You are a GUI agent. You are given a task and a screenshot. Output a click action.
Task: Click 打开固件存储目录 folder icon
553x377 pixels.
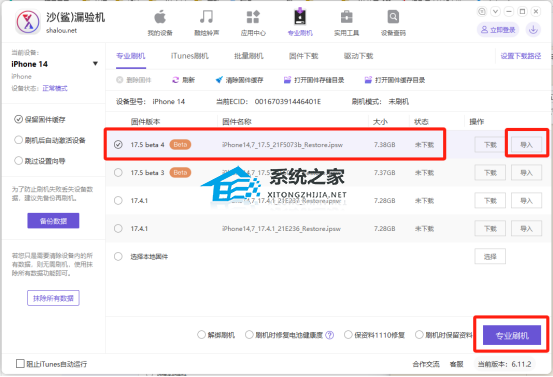tap(287, 80)
